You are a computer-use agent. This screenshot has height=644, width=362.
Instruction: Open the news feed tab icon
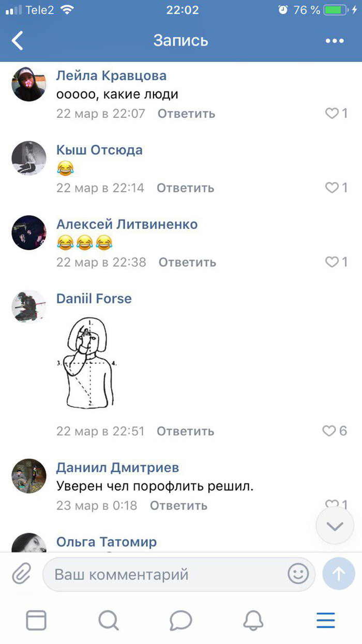coord(36,620)
